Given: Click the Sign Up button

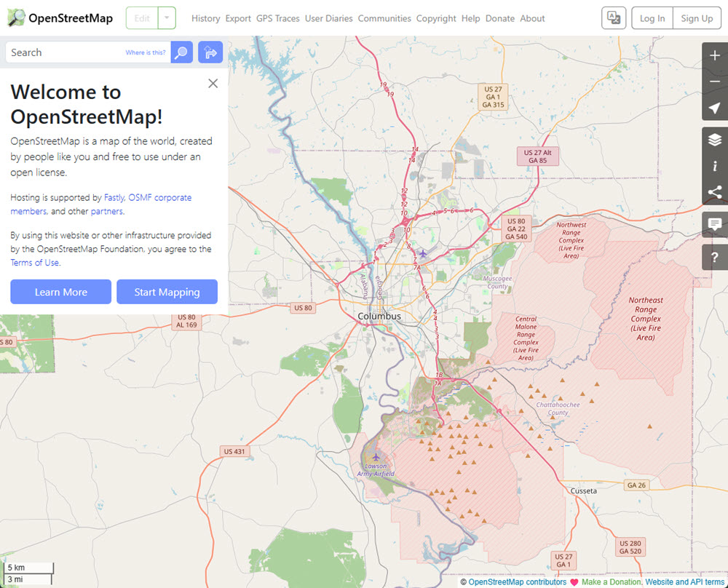Looking at the screenshot, I should tap(697, 18).
